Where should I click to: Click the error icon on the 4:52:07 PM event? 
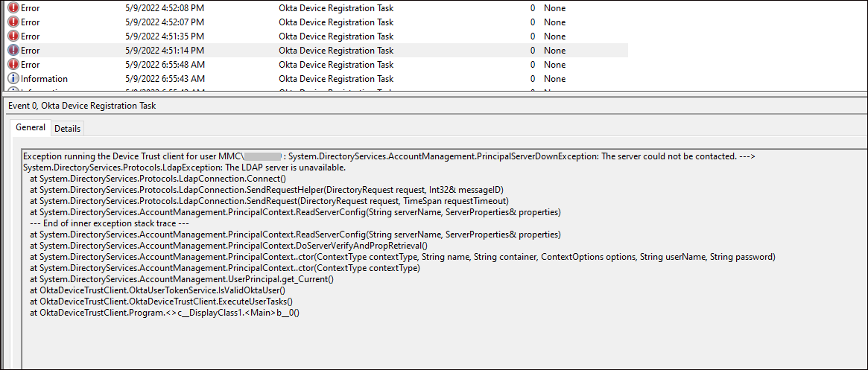pos(13,22)
